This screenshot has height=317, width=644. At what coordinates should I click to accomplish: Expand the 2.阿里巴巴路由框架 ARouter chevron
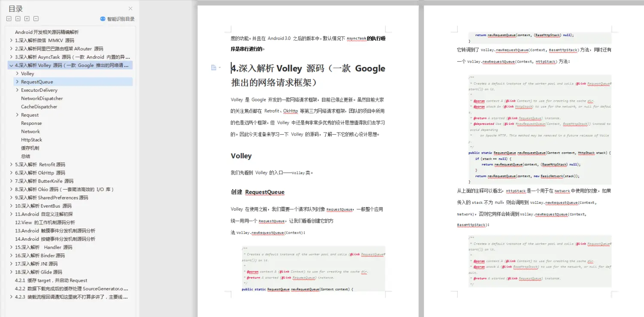[11, 48]
